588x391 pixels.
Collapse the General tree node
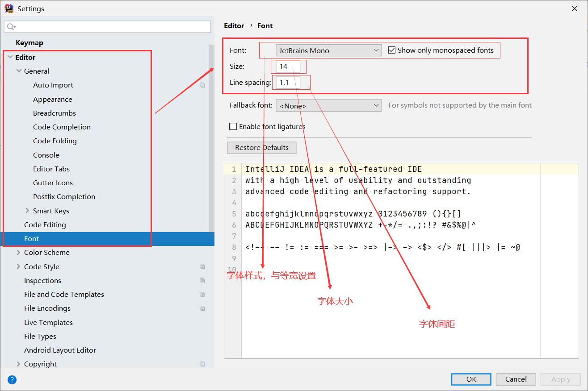19,71
